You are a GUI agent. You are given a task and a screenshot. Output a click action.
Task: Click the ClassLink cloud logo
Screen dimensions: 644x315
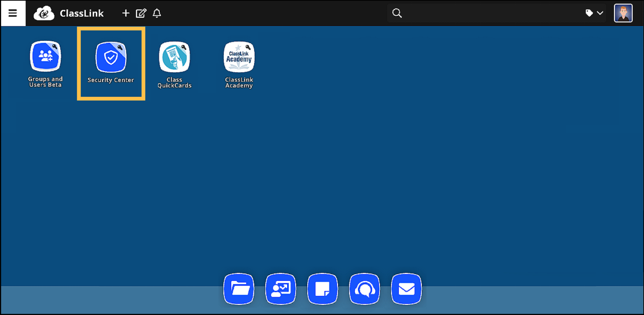coord(44,13)
